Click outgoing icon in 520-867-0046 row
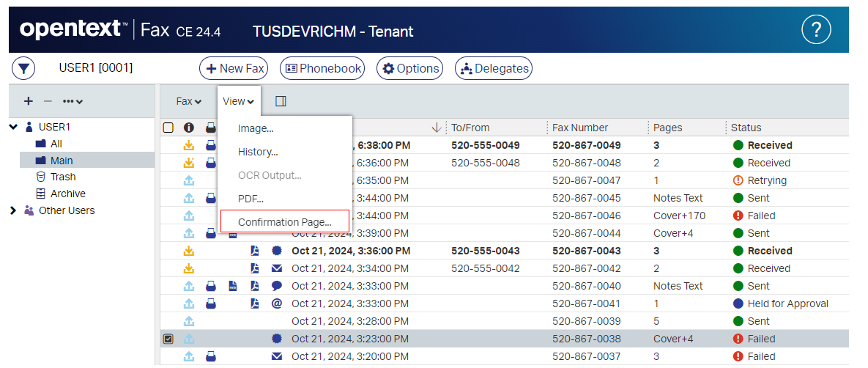Viewport: 868px width, 368px height. click(189, 216)
